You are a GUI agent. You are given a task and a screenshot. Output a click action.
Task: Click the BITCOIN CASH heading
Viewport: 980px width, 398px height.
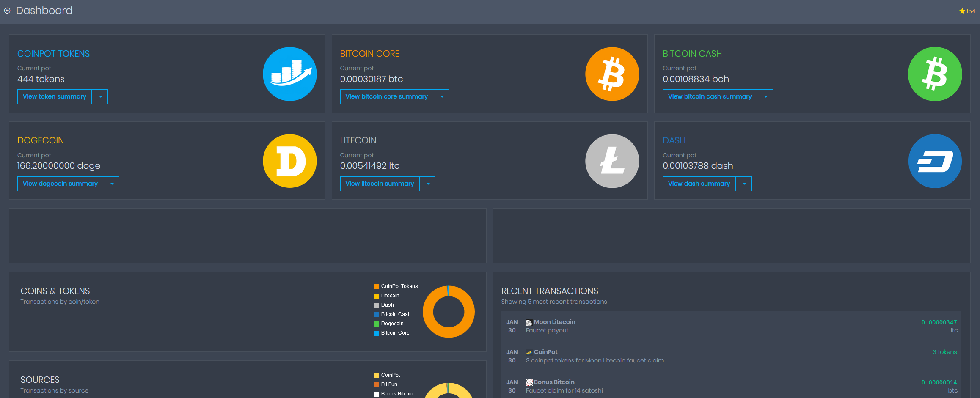[692, 54]
